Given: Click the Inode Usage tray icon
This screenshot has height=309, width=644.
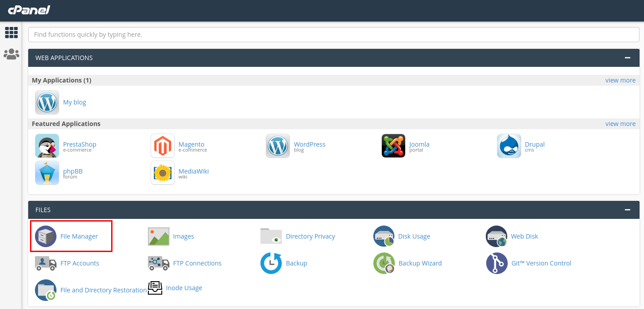Looking at the screenshot, I should pos(155,287).
